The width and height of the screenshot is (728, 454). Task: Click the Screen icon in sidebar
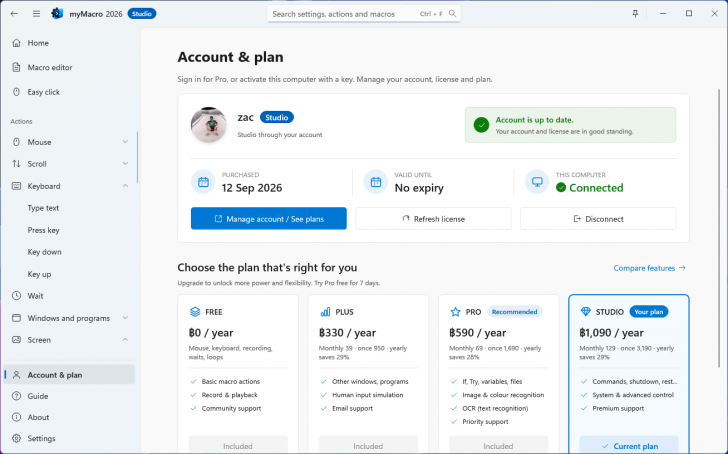pos(16,340)
